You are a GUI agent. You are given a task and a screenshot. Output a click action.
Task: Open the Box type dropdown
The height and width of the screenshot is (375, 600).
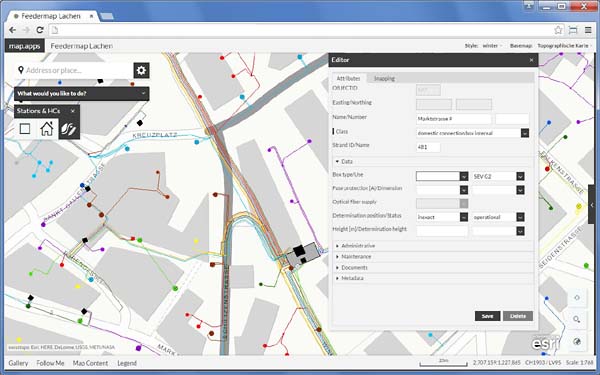point(464,176)
